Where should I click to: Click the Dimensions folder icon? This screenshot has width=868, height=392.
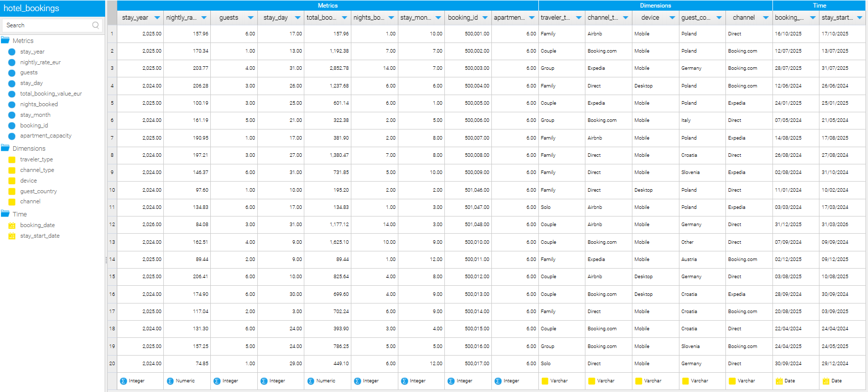(6, 148)
